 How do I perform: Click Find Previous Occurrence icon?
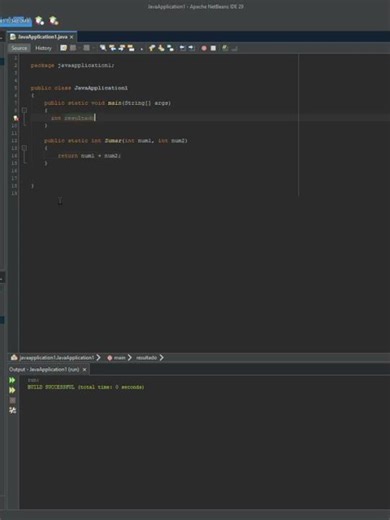pyautogui.click(x=112, y=48)
